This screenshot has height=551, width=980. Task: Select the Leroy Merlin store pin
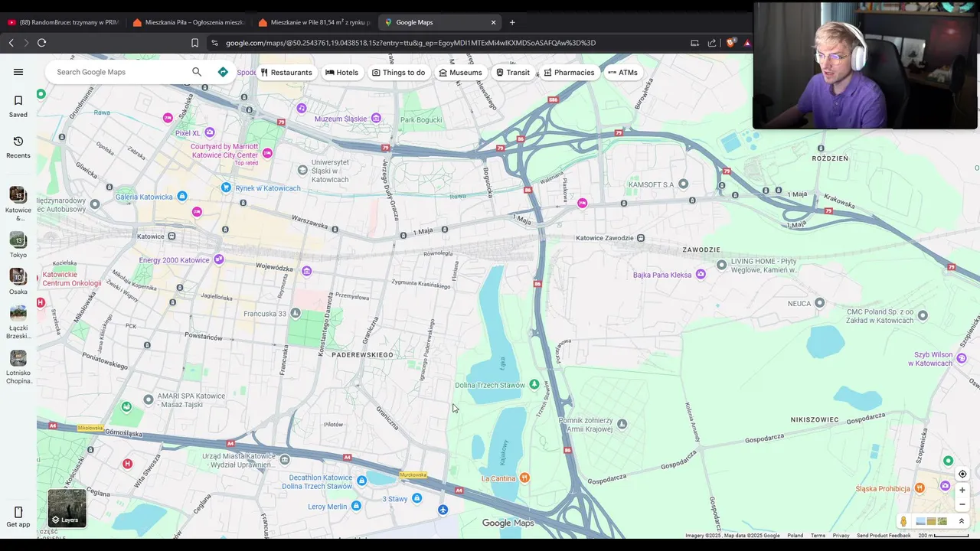pos(356,506)
